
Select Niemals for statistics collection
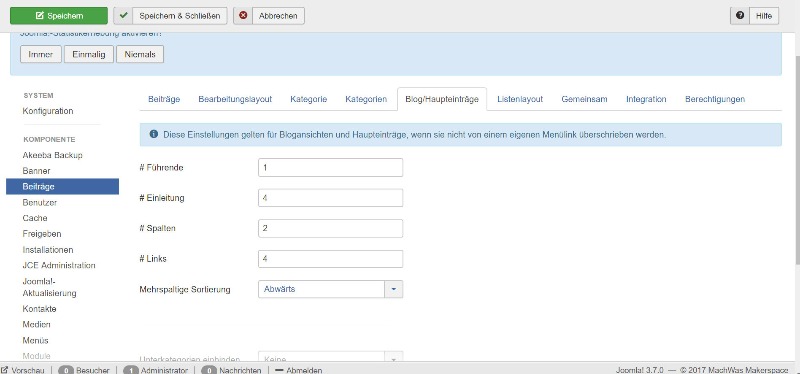click(140, 54)
